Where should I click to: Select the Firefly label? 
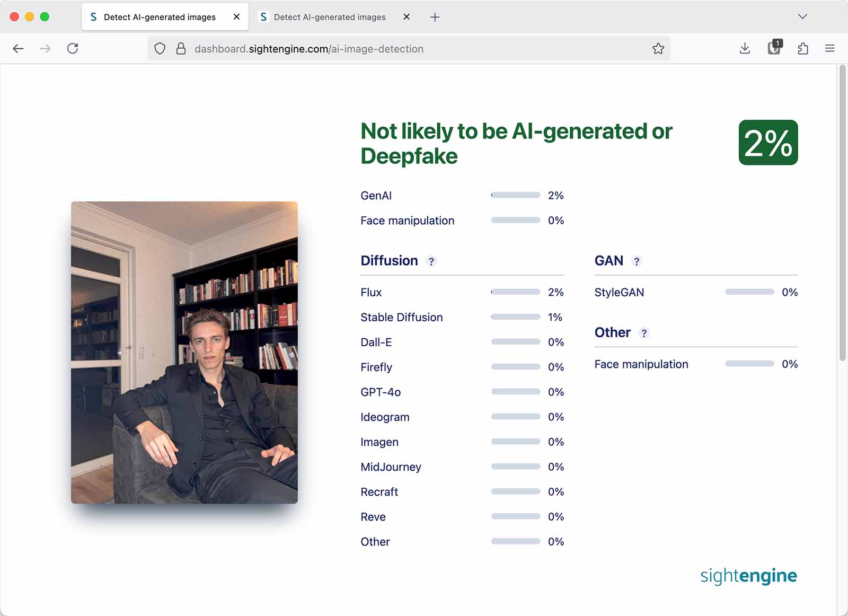pyautogui.click(x=376, y=367)
